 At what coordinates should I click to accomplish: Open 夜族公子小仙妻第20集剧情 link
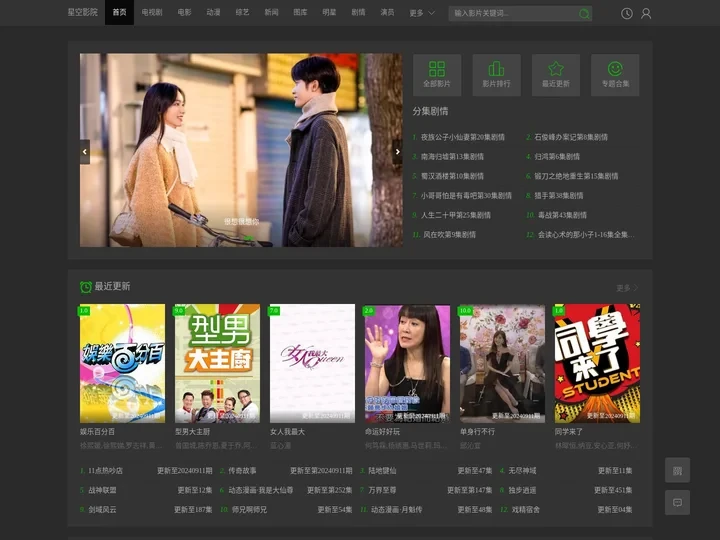point(462,137)
